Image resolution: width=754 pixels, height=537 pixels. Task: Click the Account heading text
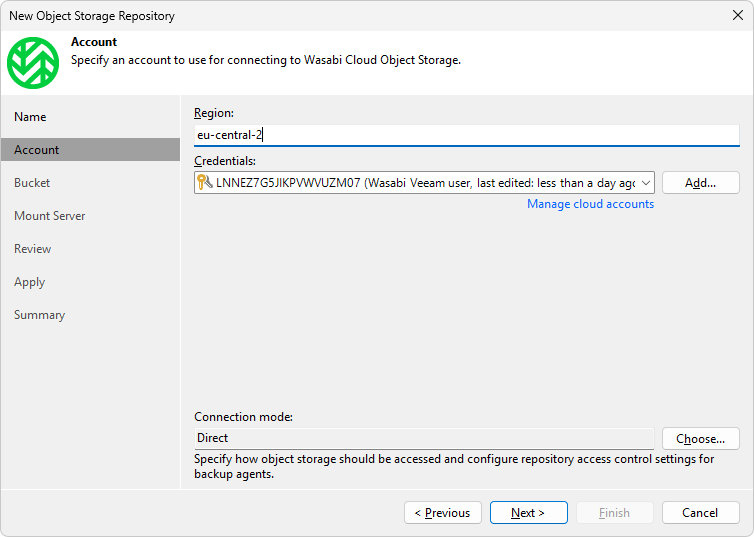[94, 42]
